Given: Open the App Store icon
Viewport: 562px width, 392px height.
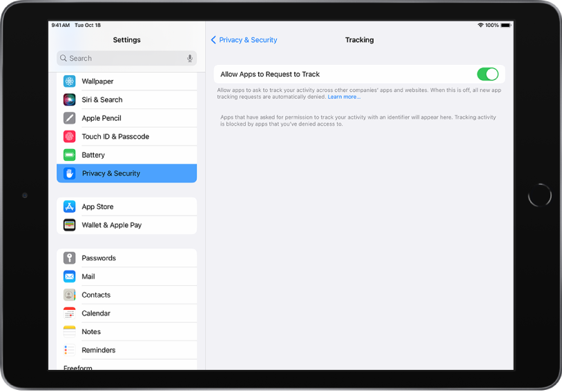Looking at the screenshot, I should tap(69, 206).
